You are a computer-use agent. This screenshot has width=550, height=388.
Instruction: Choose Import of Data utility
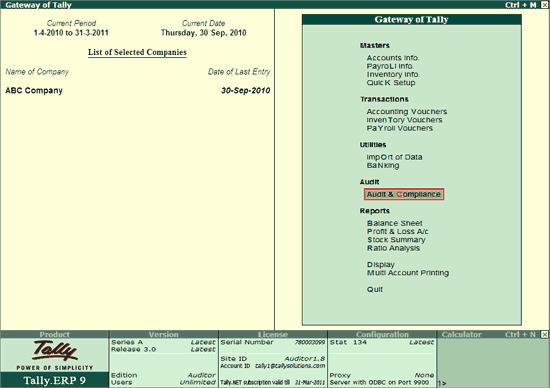pos(394,157)
